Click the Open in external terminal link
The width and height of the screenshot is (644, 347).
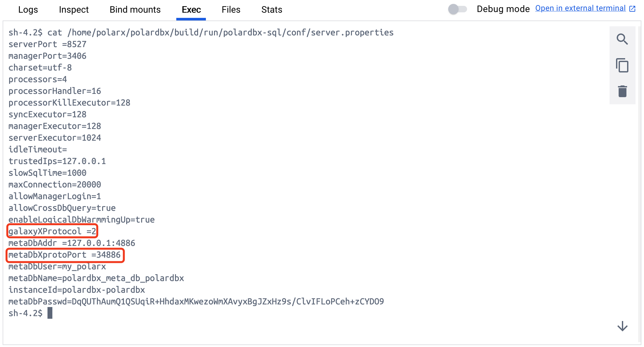[x=580, y=8]
